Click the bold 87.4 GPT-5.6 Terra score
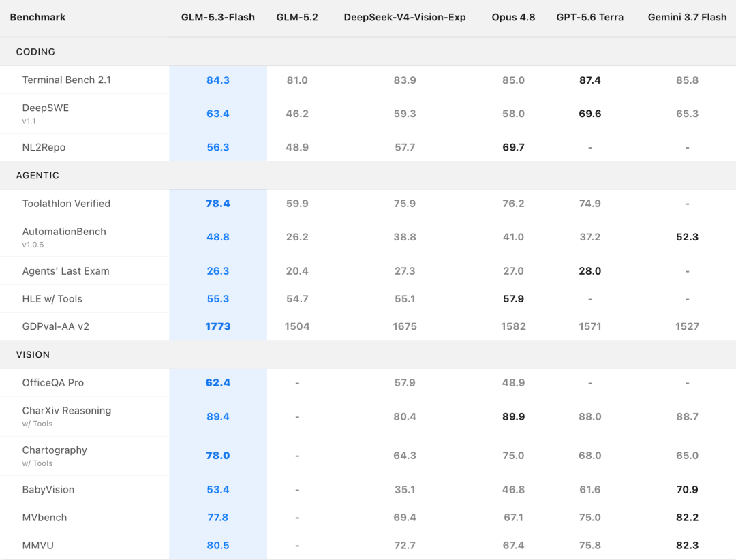 [590, 80]
